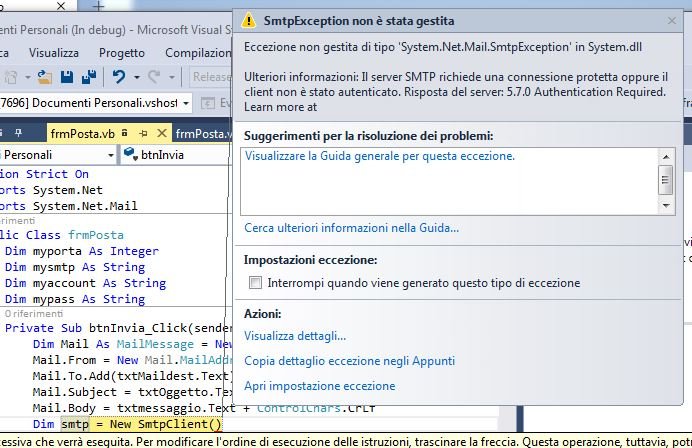
Task: Click the highlighted smtp variable in code
Action: click(x=75, y=424)
